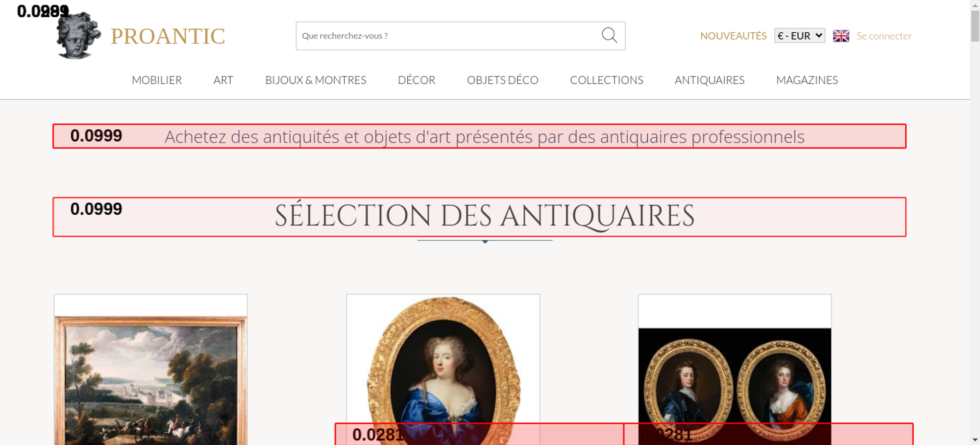This screenshot has height=445, width=980.
Task: Switch language via the UK flag icon
Action: tap(841, 36)
